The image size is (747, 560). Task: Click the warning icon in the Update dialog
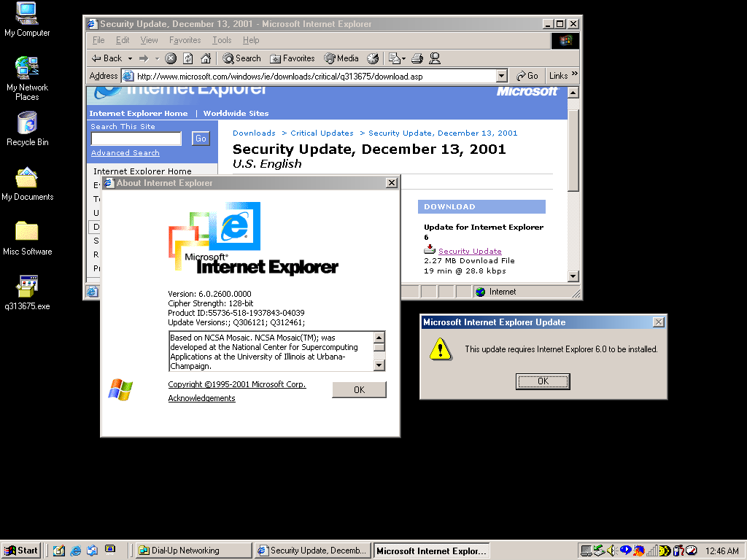(x=440, y=349)
